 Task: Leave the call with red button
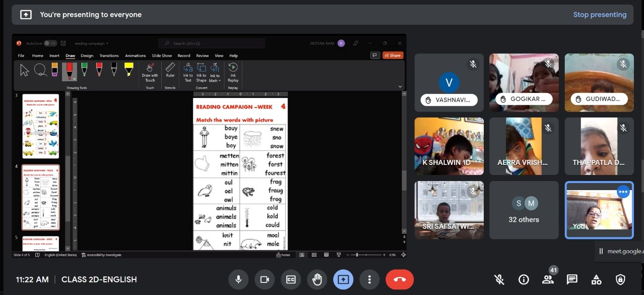(x=400, y=279)
